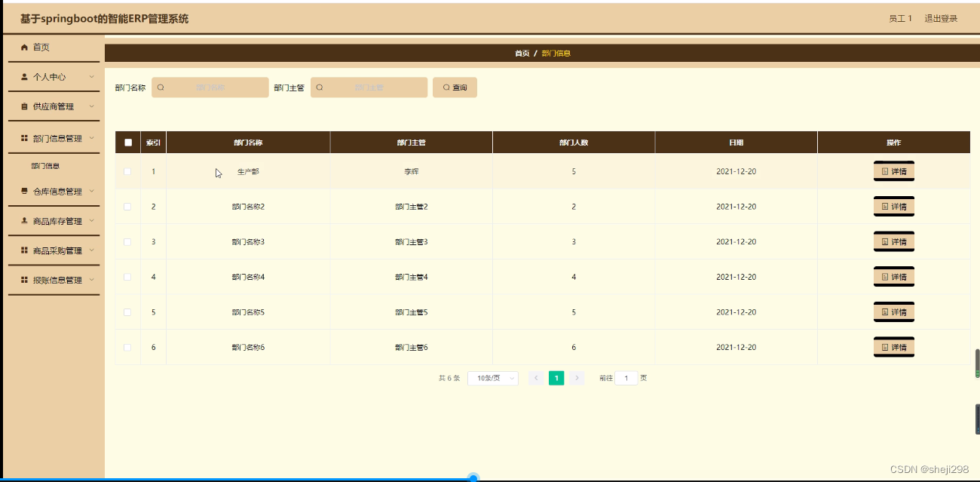Expand the 个人中心 sidebar section
This screenshot has height=482, width=980.
[53, 76]
